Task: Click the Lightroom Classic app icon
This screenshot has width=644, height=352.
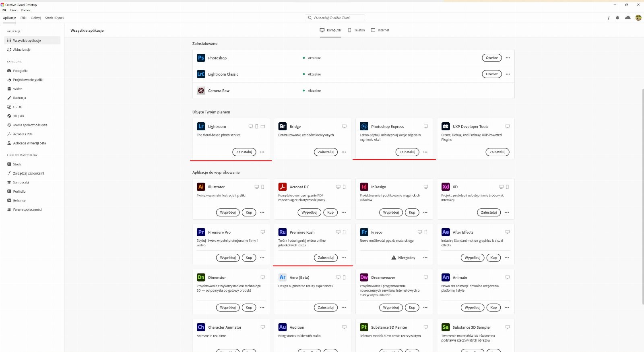Action: 201,74
